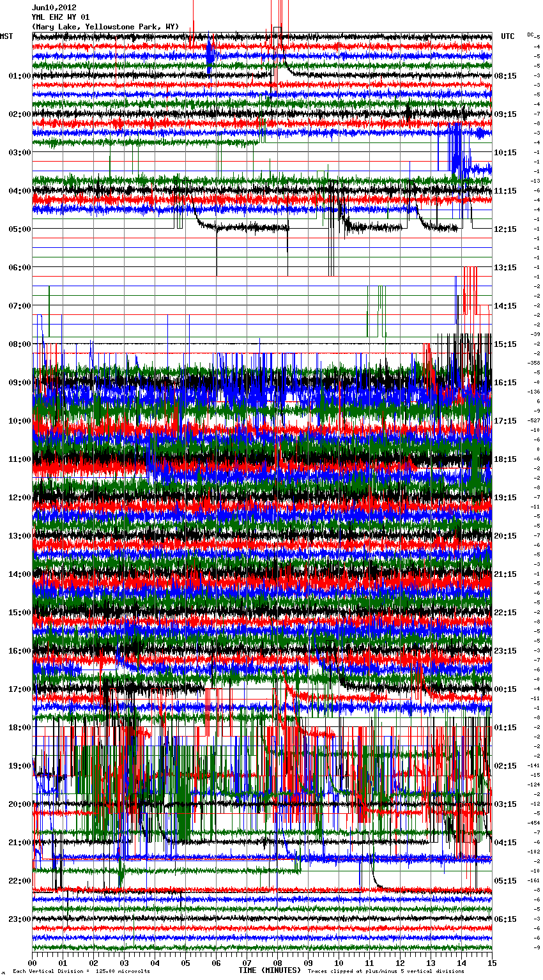
Task: Click the 02:15 UTC time label
Action: pos(505,766)
